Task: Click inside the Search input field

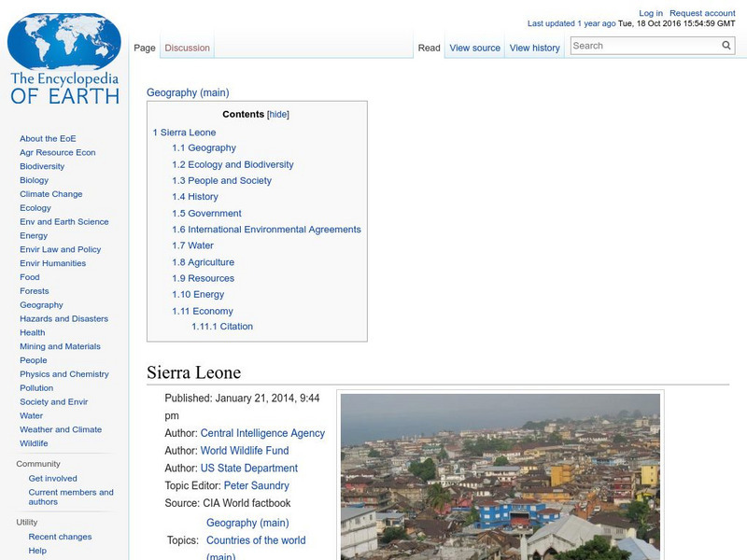Action: tap(644, 46)
